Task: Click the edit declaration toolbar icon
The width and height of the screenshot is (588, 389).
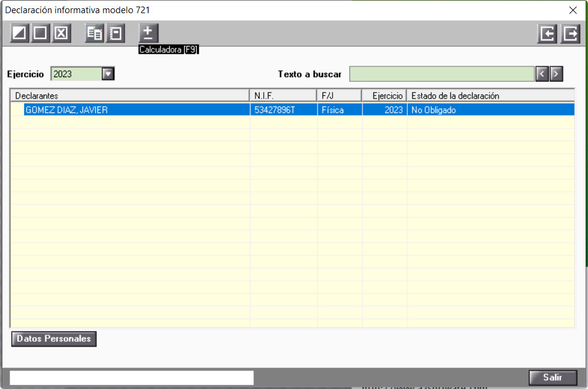Action: coord(19,33)
